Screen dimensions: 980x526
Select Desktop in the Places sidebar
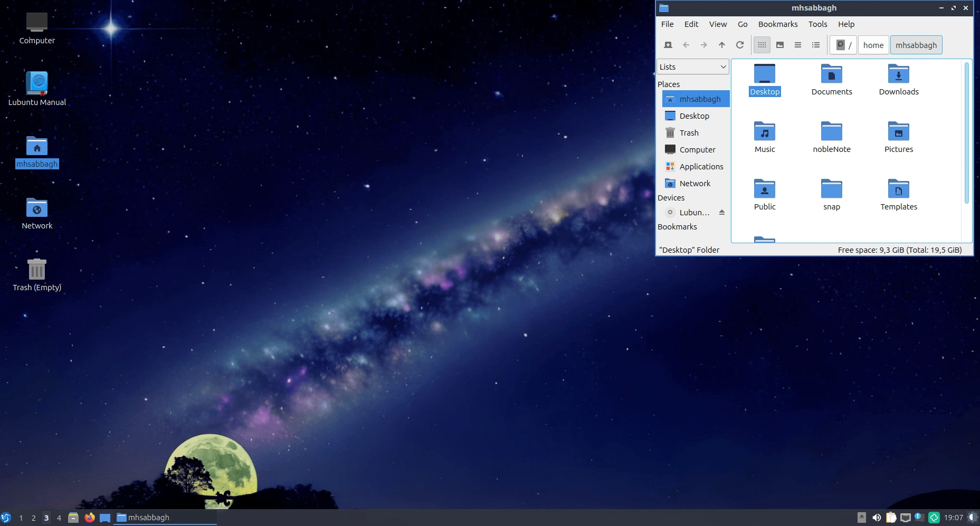pos(696,116)
